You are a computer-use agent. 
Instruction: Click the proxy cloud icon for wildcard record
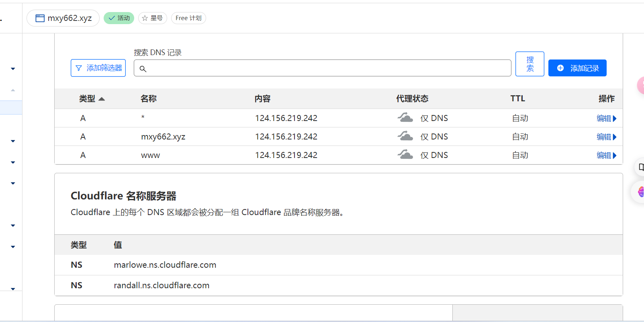(x=405, y=118)
